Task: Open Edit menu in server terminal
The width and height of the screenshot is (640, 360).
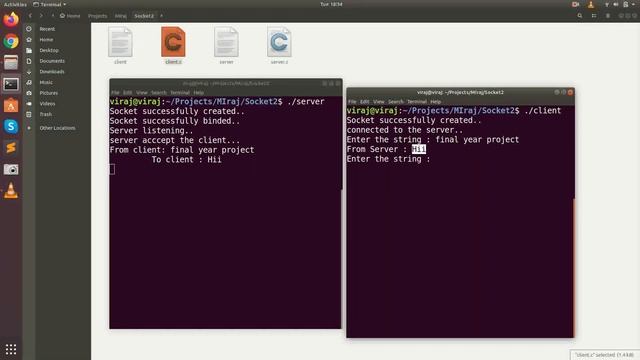Action: 128,93
